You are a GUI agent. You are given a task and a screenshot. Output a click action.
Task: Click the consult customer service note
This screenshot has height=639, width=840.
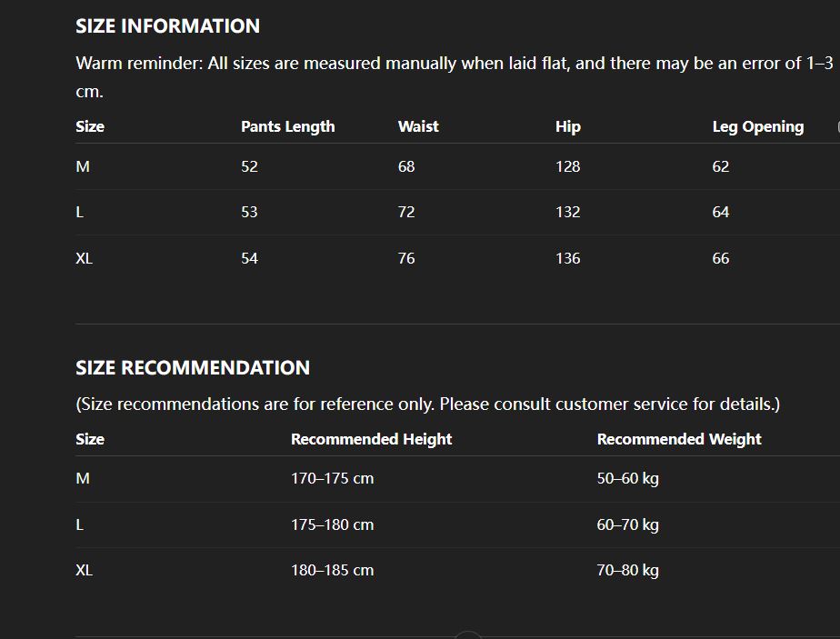coord(427,404)
